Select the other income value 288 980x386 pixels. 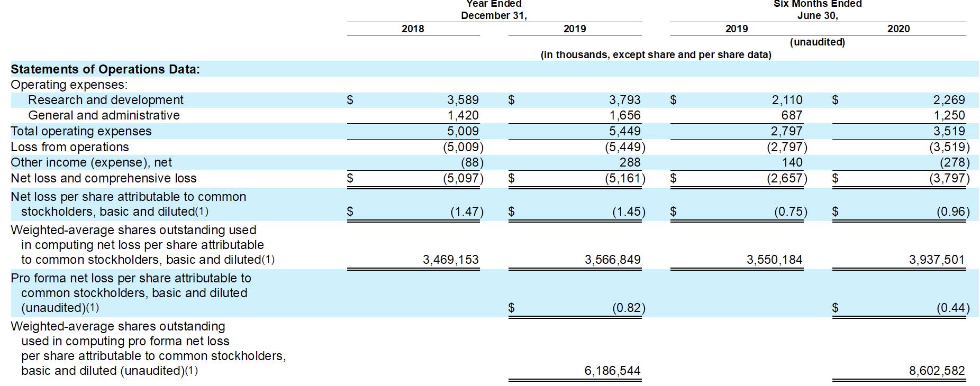630,162
